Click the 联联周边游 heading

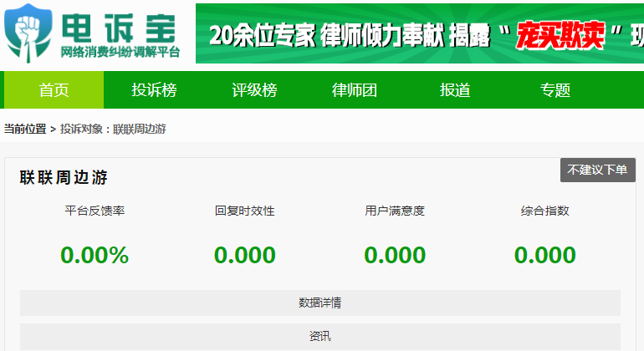pyautogui.click(x=64, y=178)
